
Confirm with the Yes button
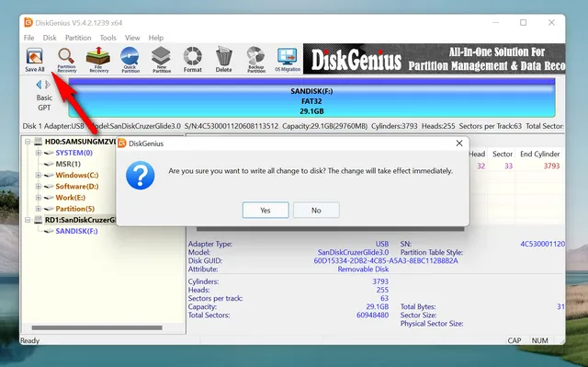coord(266,210)
